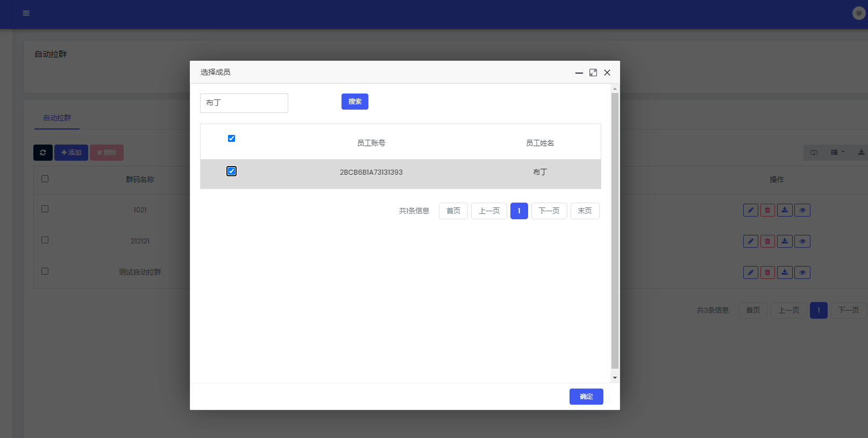The height and width of the screenshot is (438, 868).
Task: Toggle the select-all checkbox in dialog header
Action: click(232, 139)
